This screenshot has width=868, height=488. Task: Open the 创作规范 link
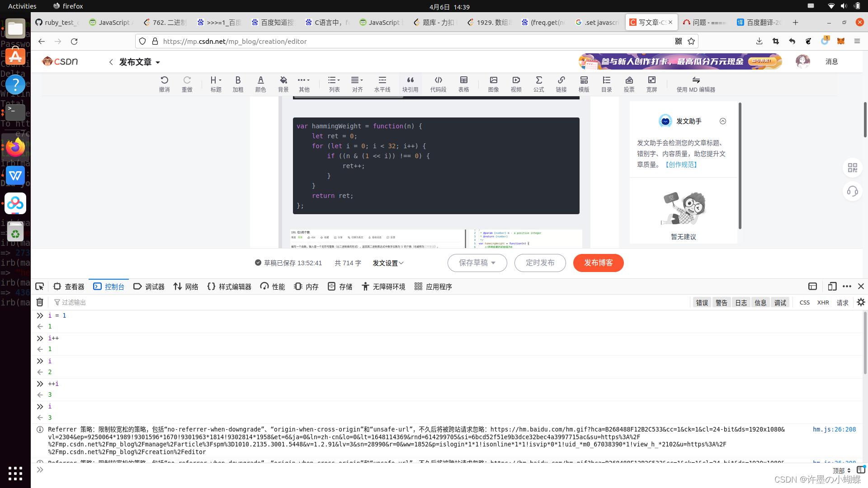coord(681,165)
